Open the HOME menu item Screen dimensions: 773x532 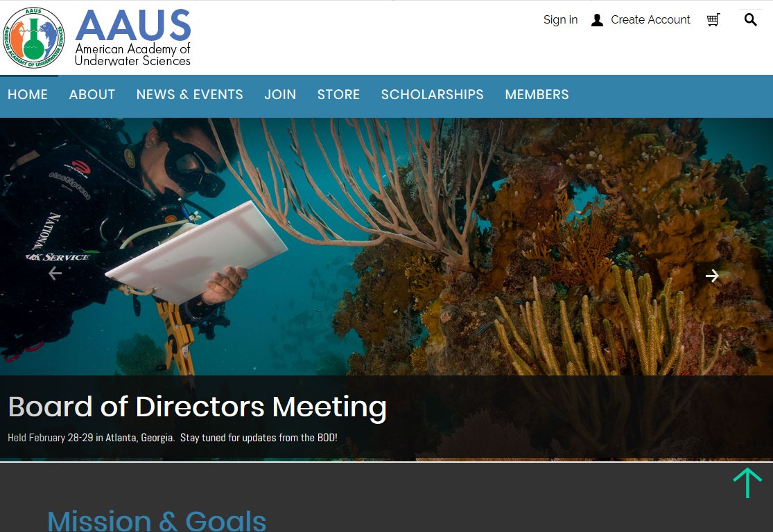tap(28, 95)
